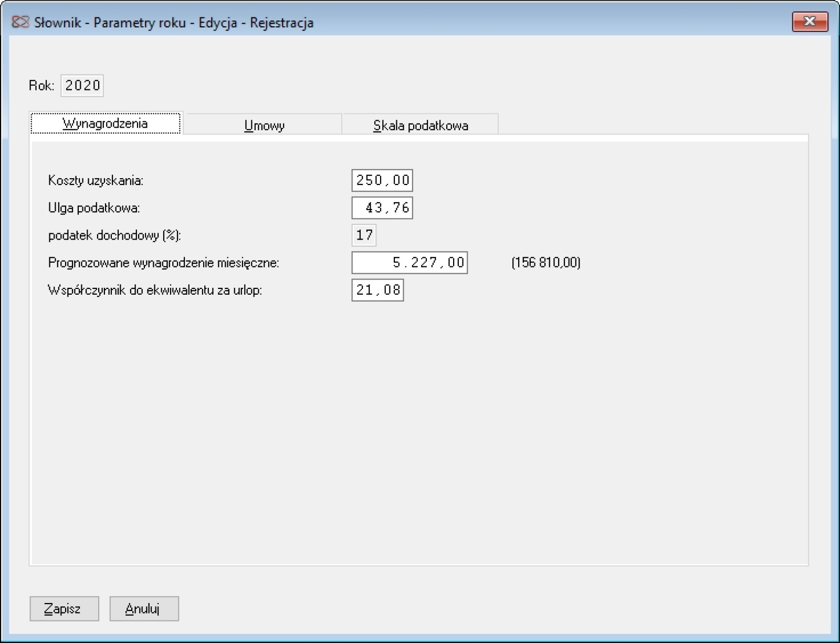Click the Koszty uzyskania label
840x643 pixels.
pyautogui.click(x=96, y=181)
